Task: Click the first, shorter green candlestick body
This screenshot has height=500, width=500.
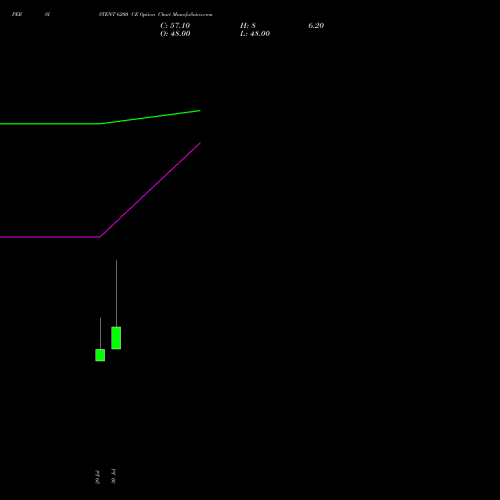Action: (x=100, y=355)
